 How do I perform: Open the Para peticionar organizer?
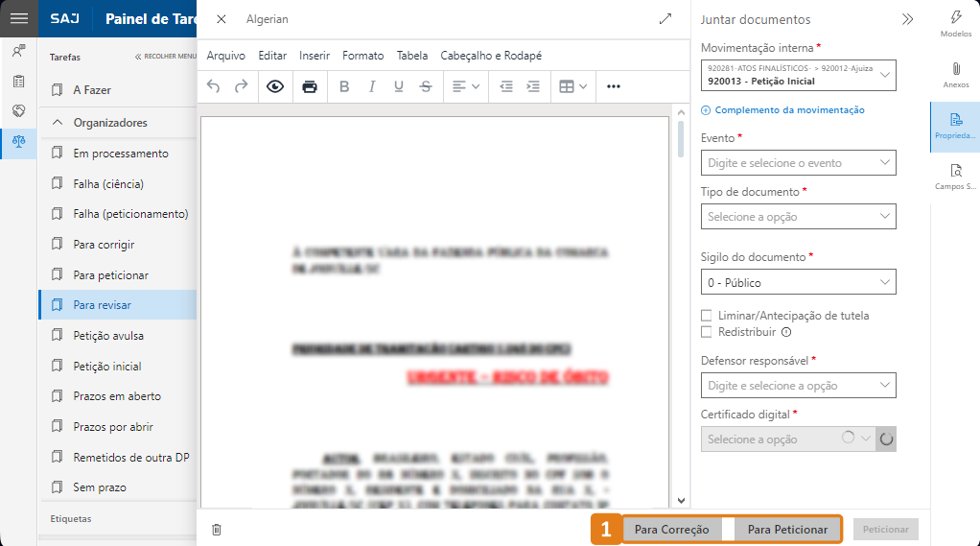(118, 275)
